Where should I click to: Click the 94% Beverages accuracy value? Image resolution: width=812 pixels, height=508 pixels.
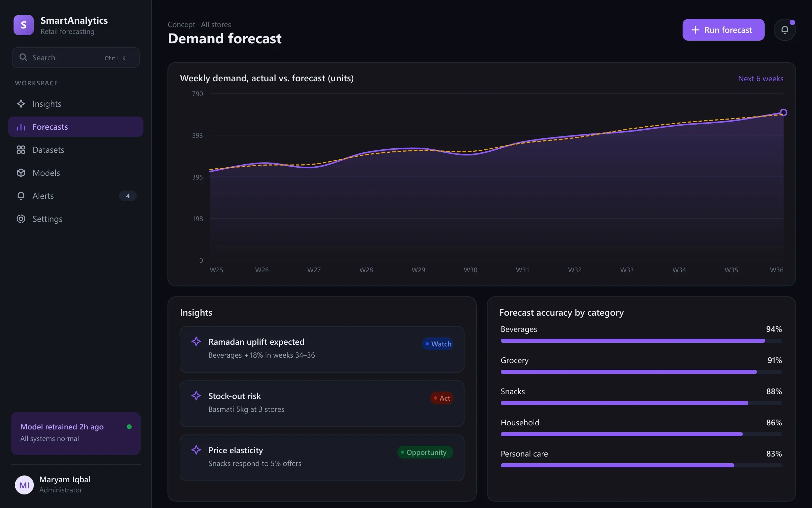click(774, 329)
